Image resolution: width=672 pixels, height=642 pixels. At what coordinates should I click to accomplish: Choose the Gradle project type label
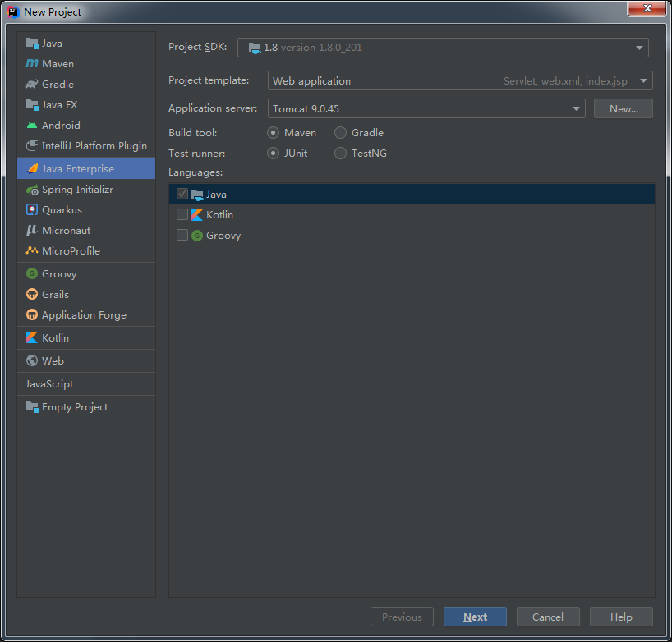(58, 85)
